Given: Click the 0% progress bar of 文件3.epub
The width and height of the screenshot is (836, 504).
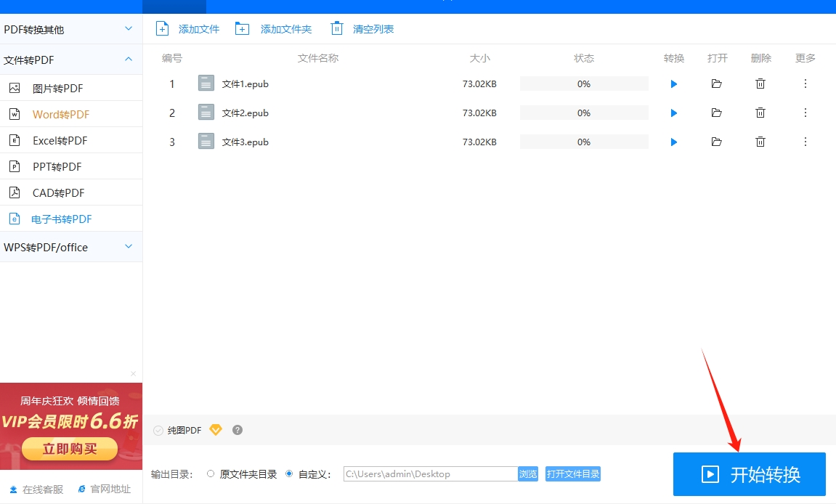Looking at the screenshot, I should tap(584, 142).
